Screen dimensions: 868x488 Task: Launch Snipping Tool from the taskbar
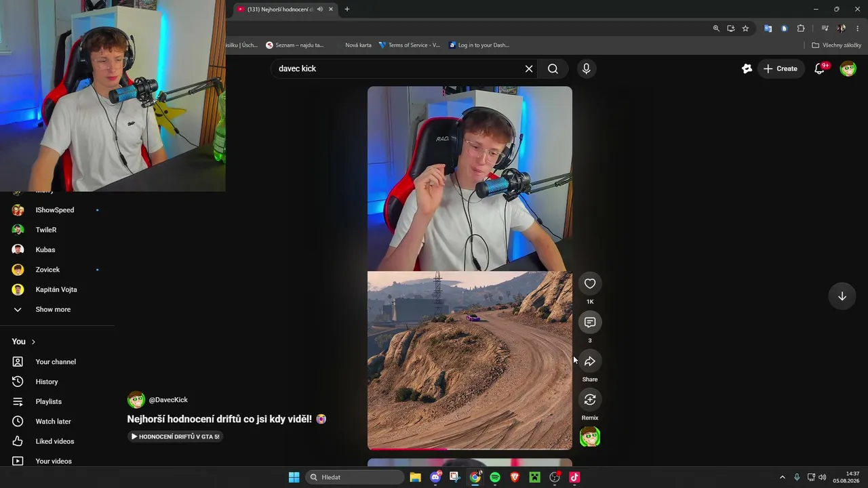coord(455,477)
